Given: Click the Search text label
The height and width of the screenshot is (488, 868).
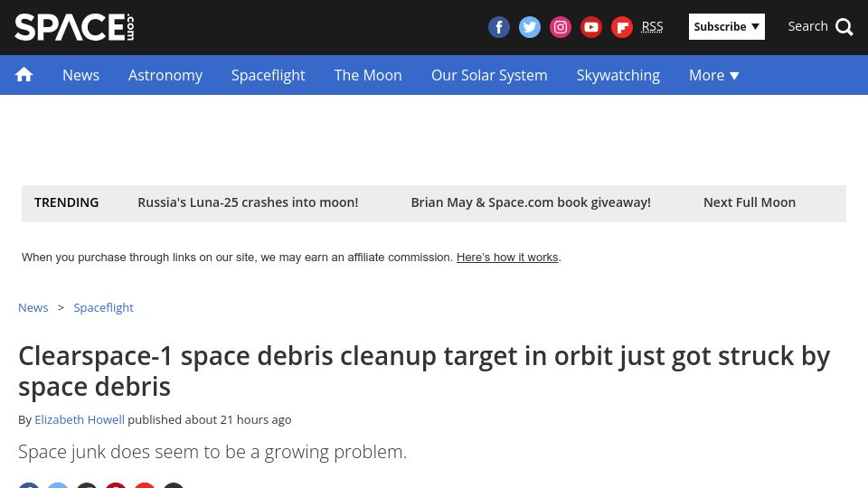Looking at the screenshot, I should pyautogui.click(x=807, y=26).
